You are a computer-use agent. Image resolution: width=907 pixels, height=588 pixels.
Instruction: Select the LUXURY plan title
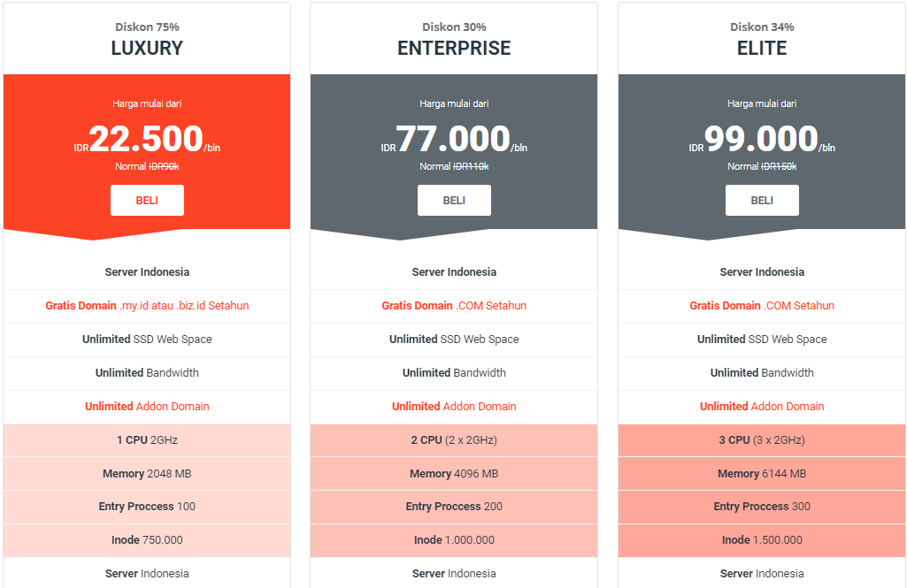[x=147, y=49]
